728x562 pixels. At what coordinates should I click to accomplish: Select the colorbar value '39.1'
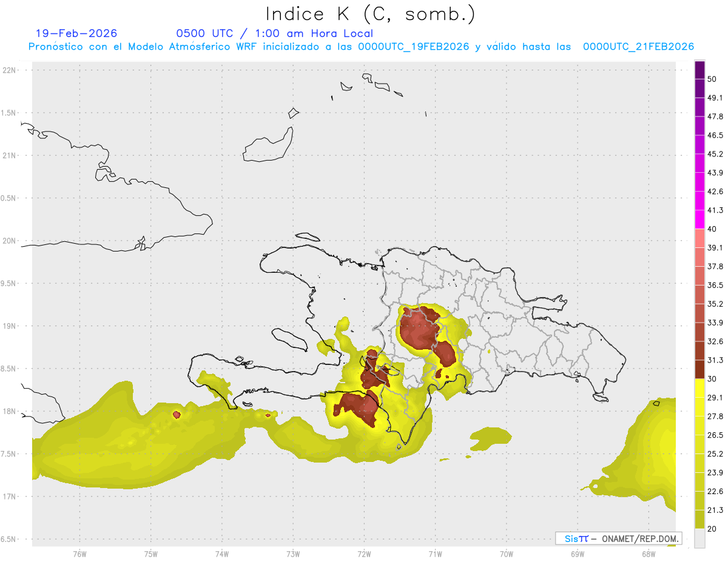(x=715, y=248)
